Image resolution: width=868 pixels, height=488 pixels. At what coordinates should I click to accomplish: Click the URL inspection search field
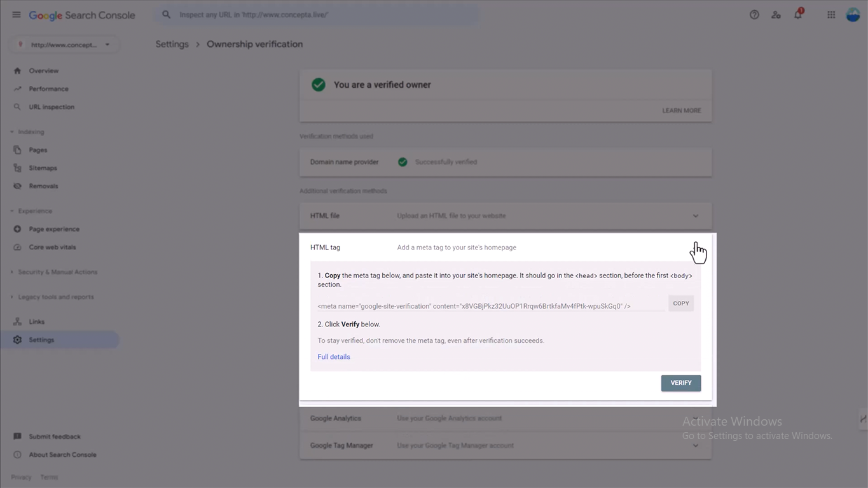317,15
